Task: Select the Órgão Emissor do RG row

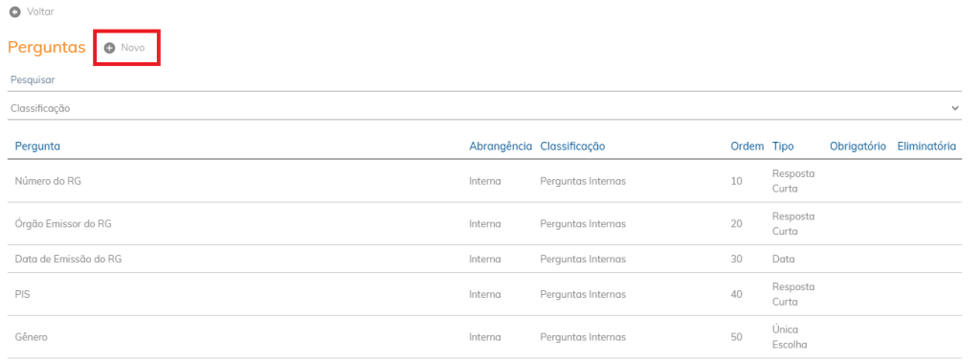Action: pyautogui.click(x=484, y=223)
